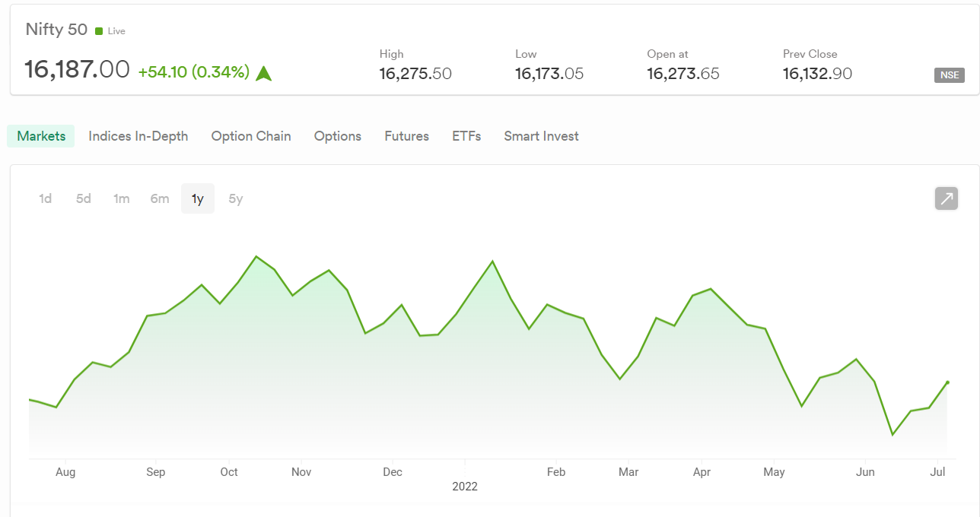Screen dimensions: 980x517
Task: Choose the 1m chart range
Action: pos(122,198)
